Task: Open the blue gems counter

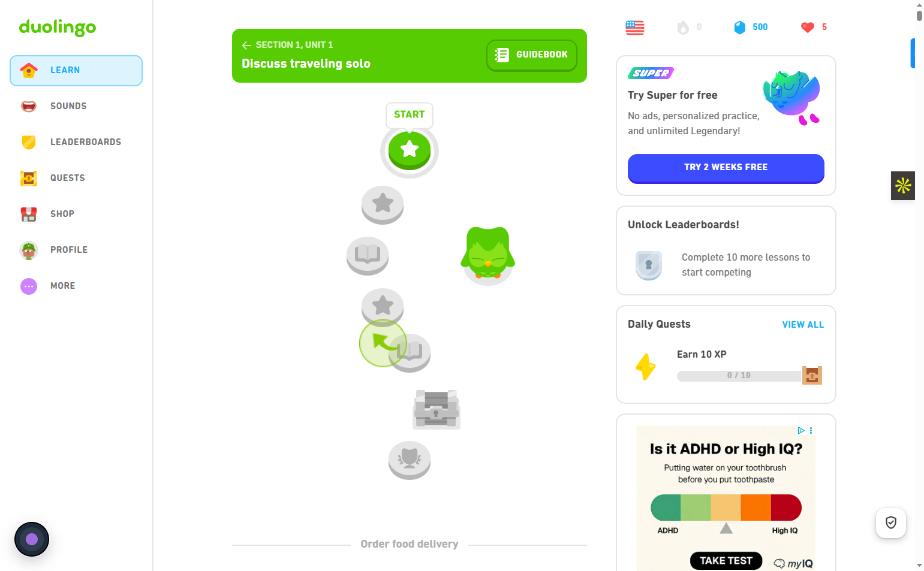Action: pos(751,27)
